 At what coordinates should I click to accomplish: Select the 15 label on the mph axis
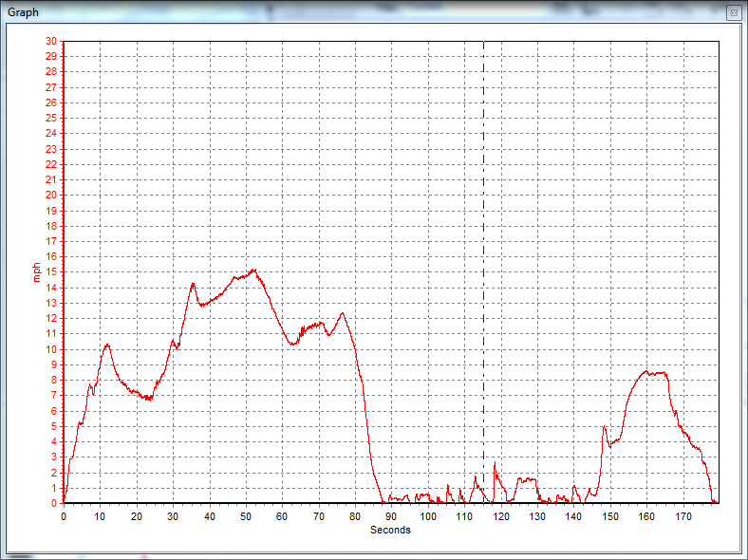51,272
